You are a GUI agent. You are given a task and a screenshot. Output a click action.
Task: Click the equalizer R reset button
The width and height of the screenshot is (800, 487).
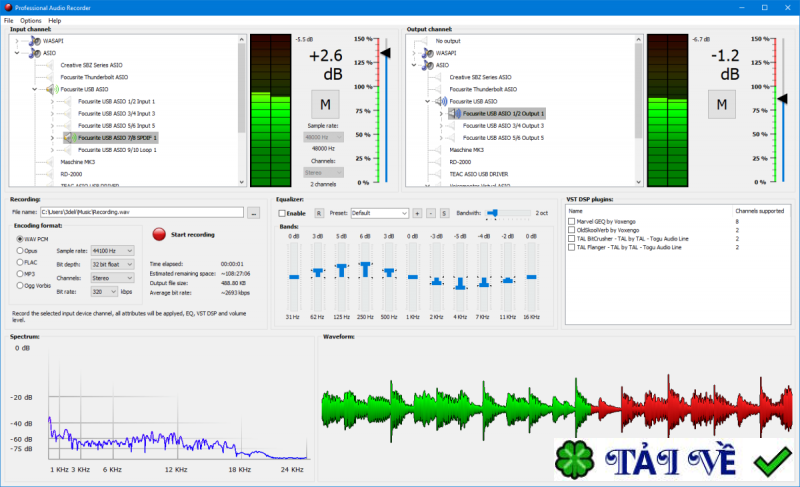point(319,213)
